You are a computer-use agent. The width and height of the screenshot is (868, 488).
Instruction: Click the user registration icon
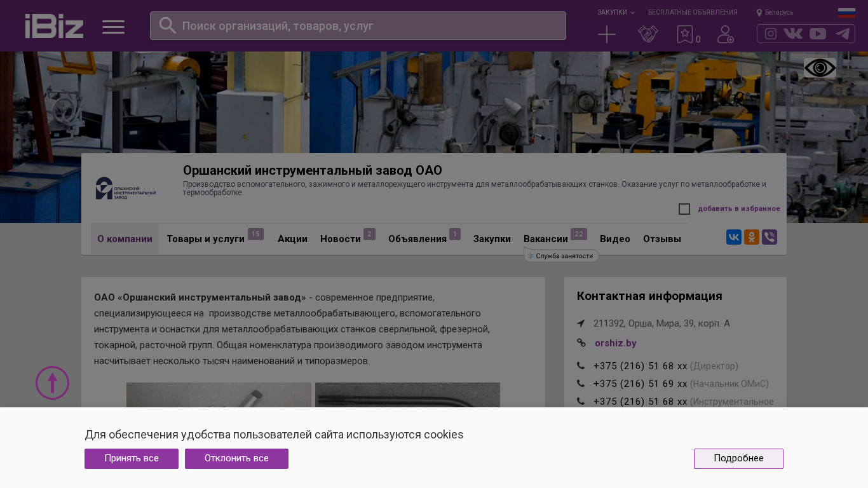pos(726,34)
